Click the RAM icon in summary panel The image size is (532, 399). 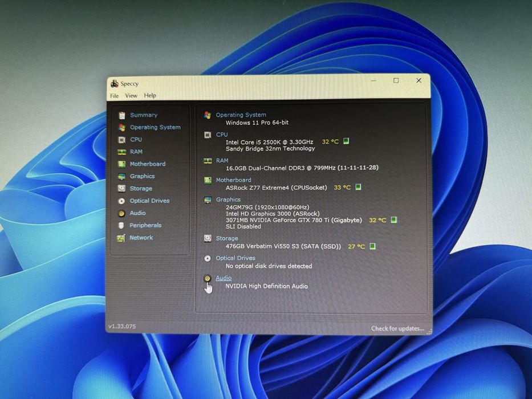208,161
